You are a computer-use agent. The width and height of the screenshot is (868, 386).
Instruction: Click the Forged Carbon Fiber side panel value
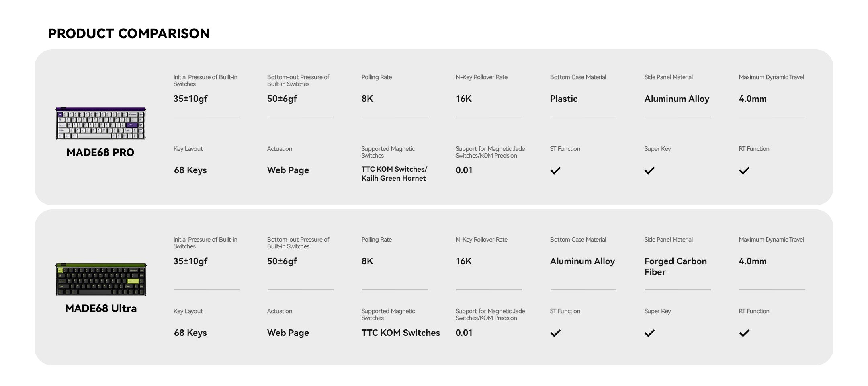click(675, 267)
